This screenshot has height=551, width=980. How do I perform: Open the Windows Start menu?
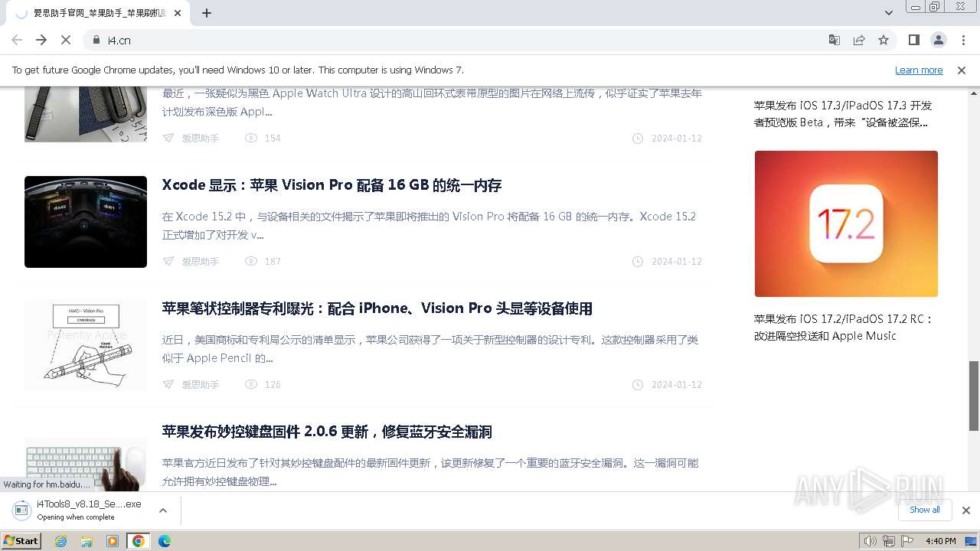click(x=21, y=541)
